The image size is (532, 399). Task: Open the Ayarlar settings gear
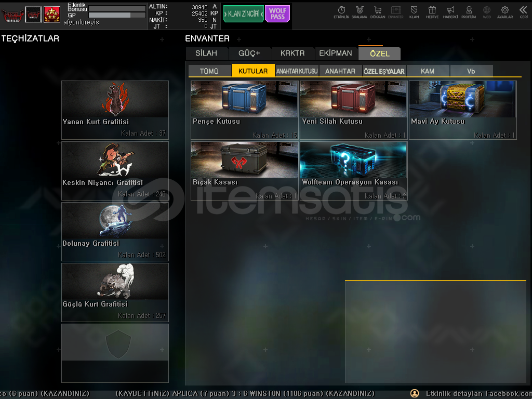[505, 12]
